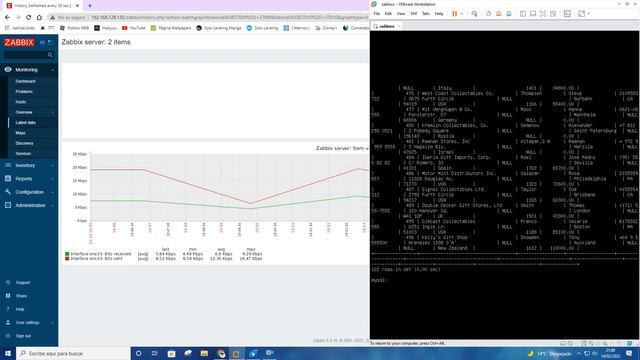The height and width of the screenshot is (360, 640).
Task: Click browser Reload button
Action: coord(29,18)
